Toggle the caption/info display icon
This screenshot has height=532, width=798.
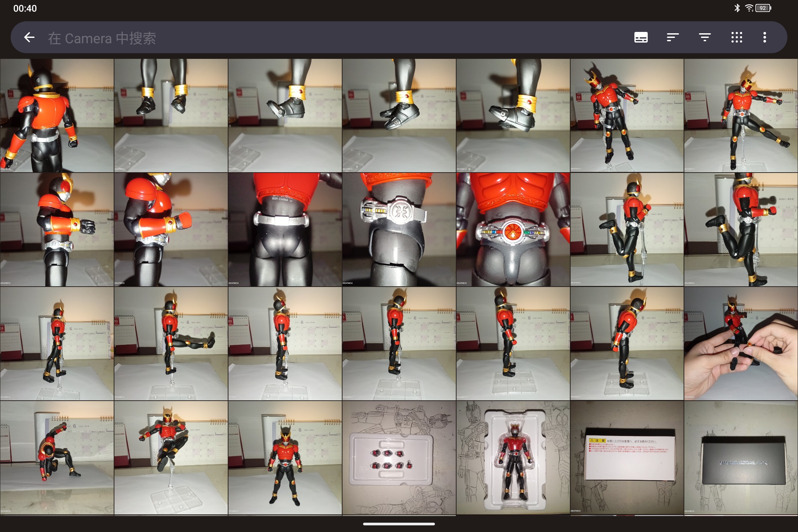tap(641, 37)
